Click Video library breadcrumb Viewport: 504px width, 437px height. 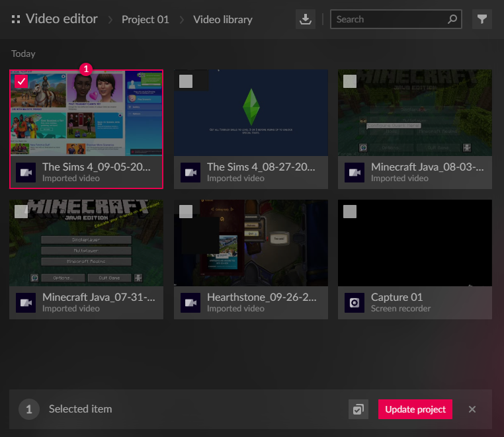(223, 20)
